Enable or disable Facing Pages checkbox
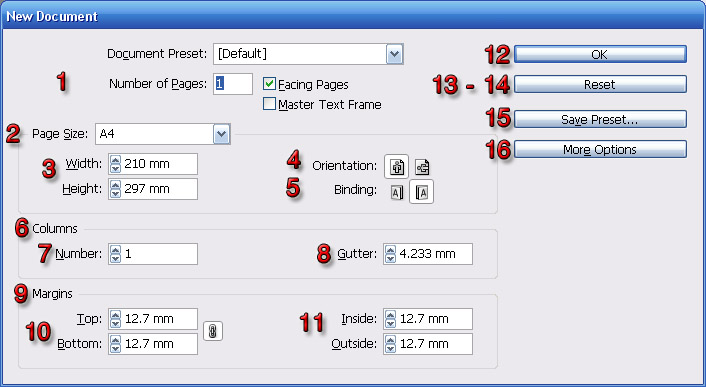This screenshot has height=387, width=706. click(x=269, y=84)
